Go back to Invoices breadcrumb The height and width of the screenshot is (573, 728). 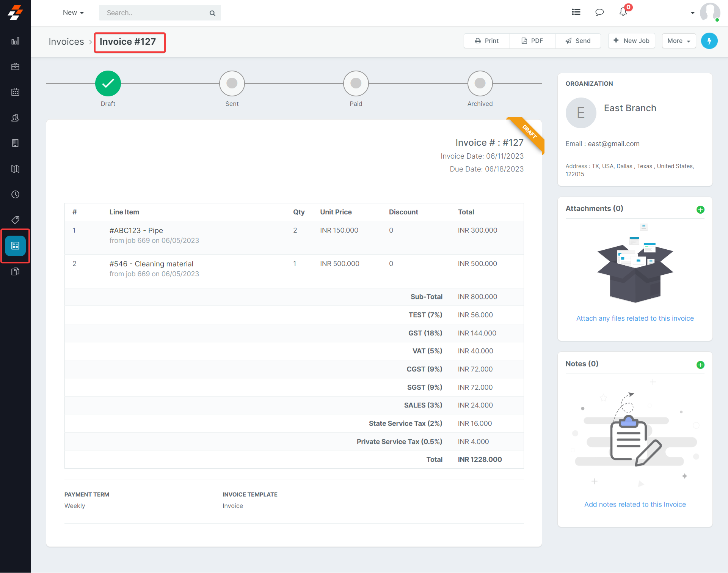[x=66, y=42]
